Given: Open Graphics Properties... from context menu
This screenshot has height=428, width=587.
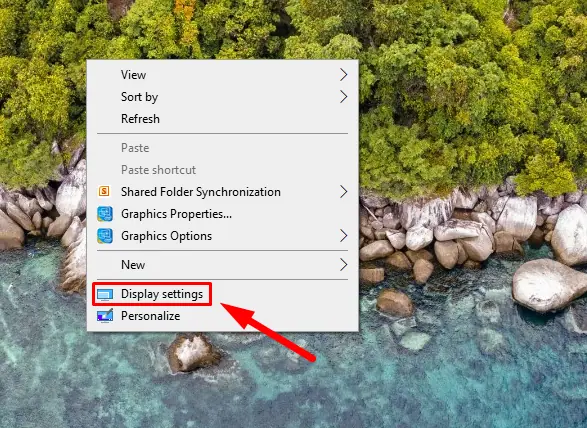Looking at the screenshot, I should click(x=222, y=214).
